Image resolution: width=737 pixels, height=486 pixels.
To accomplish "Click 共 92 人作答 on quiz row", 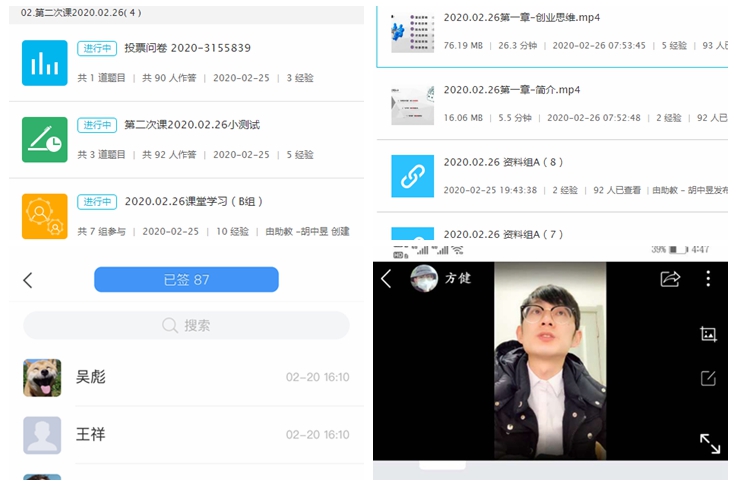I will 169,155.
